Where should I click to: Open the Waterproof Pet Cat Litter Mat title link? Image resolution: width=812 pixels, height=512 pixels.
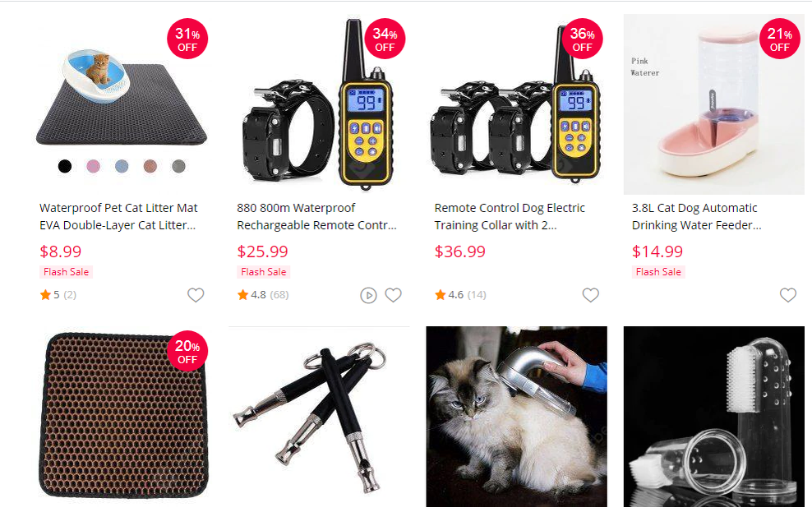pos(118,216)
